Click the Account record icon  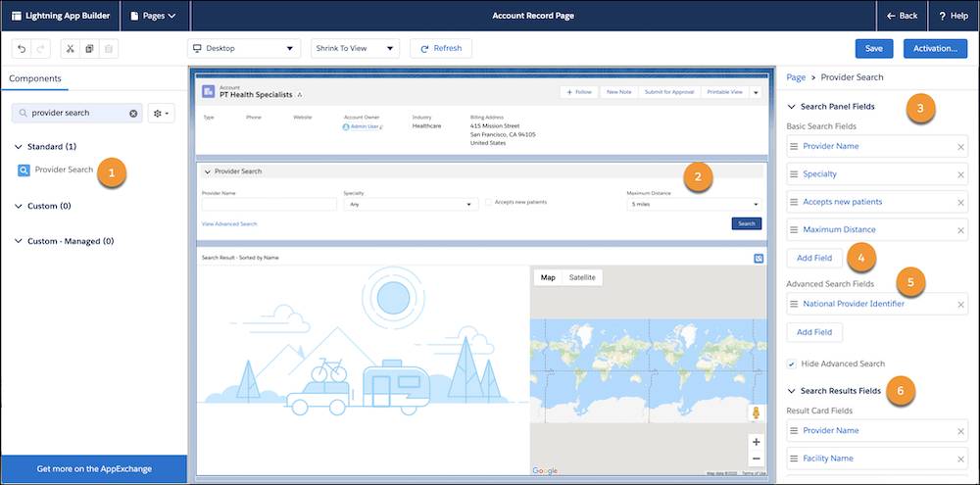point(208,92)
